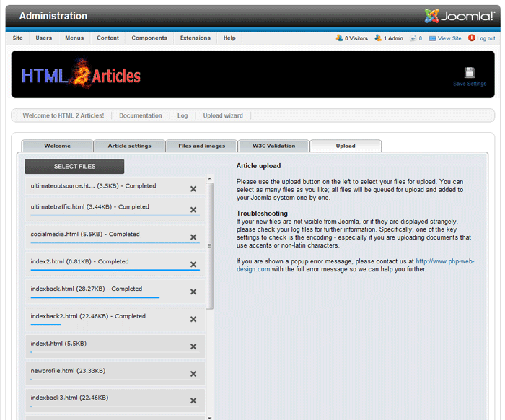The height and width of the screenshot is (420, 505).
Task: Remove indexback2.html from the queue
Action: pos(193,319)
